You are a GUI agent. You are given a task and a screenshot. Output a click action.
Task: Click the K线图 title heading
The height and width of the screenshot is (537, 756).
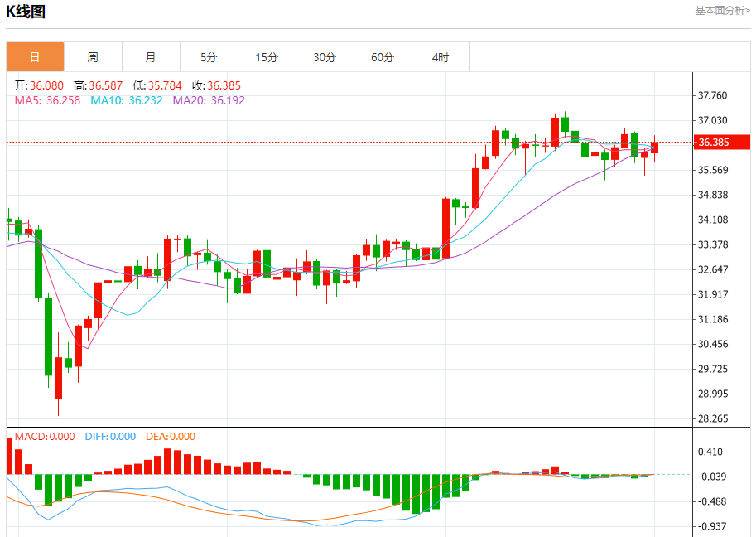pos(26,12)
